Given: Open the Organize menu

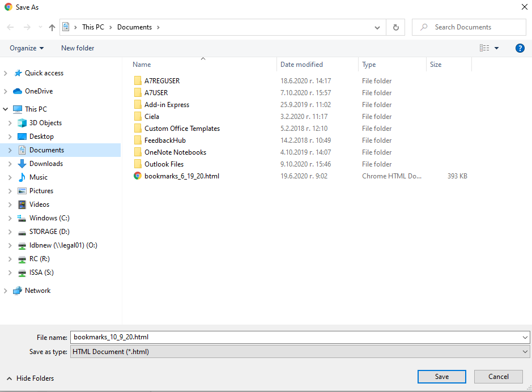Looking at the screenshot, I should tap(27, 48).
